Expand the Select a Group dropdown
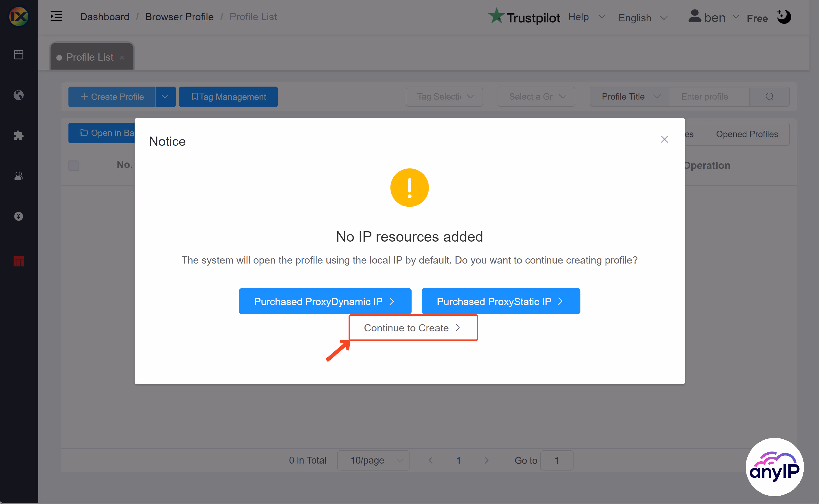Viewport: 819px width, 504px height. click(x=536, y=96)
